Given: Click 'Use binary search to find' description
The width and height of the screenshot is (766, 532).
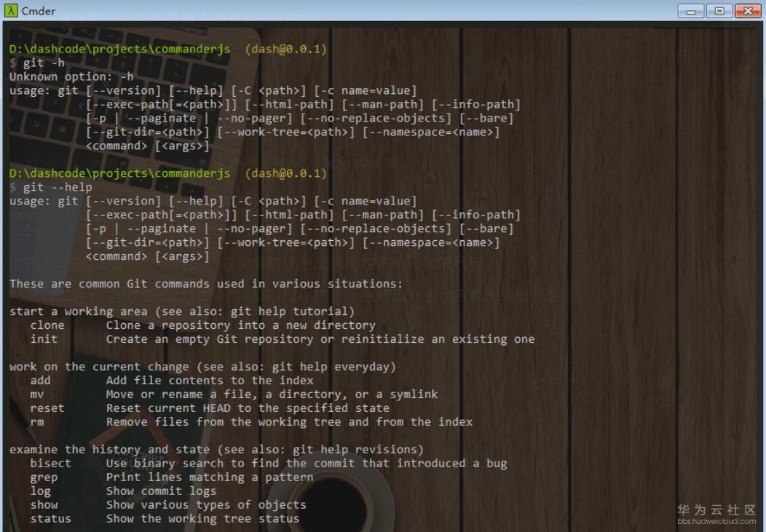Looking at the screenshot, I should 307,464.
